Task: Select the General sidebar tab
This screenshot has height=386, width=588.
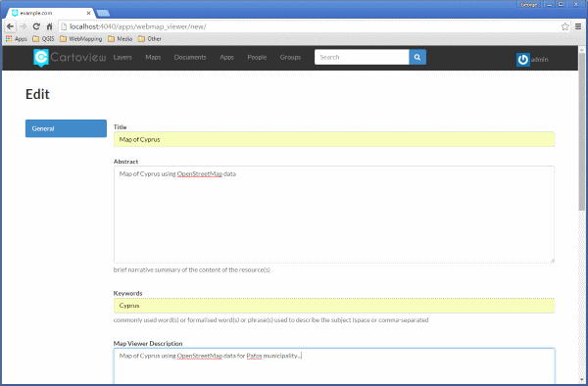Action: point(66,128)
